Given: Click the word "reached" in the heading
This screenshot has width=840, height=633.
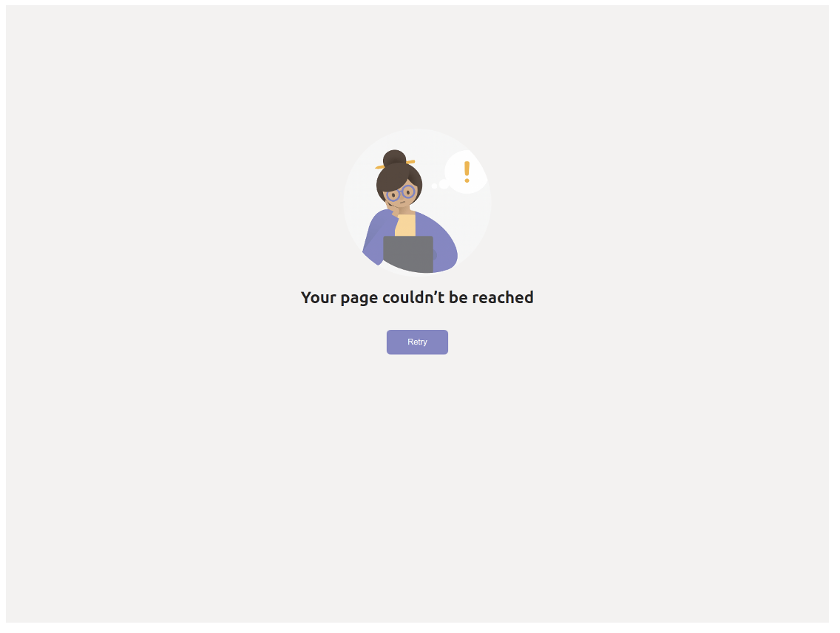Looking at the screenshot, I should 503,298.
